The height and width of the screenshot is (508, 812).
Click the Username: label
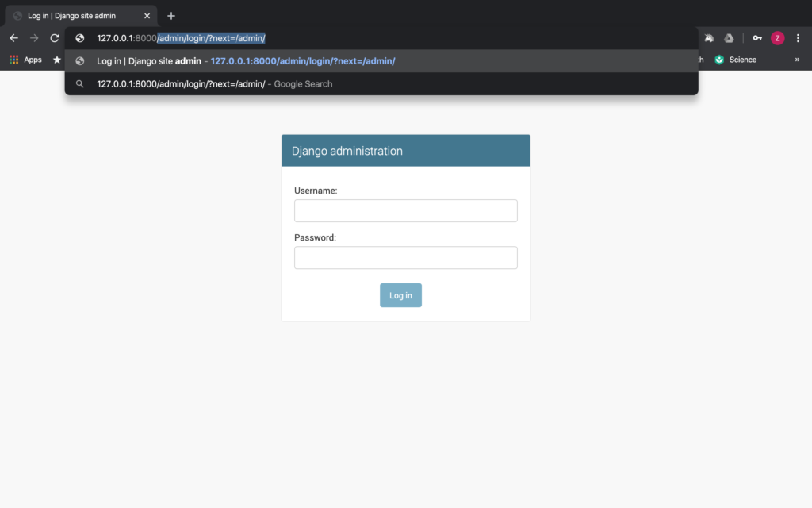[x=316, y=190]
